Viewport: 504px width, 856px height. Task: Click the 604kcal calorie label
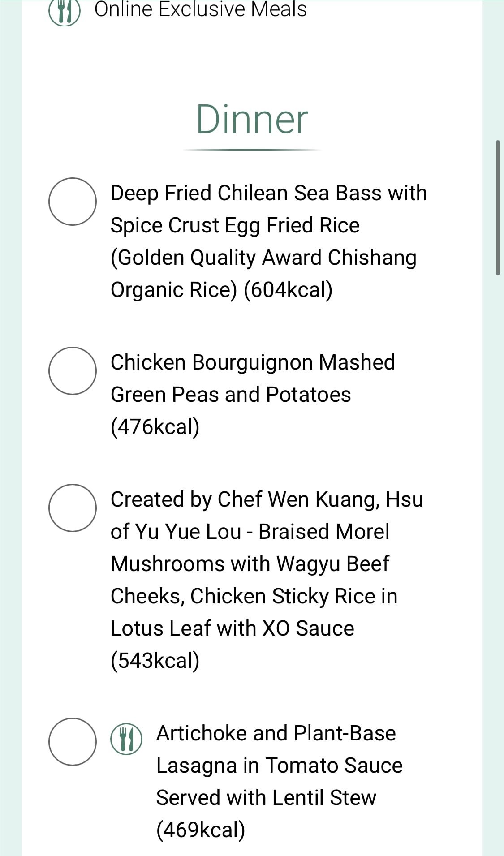[x=288, y=290]
